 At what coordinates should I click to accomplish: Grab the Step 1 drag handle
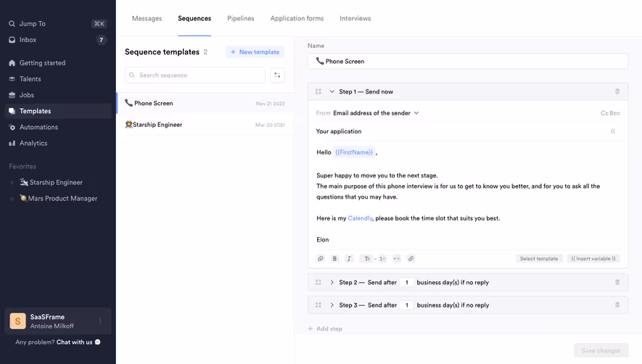318,91
